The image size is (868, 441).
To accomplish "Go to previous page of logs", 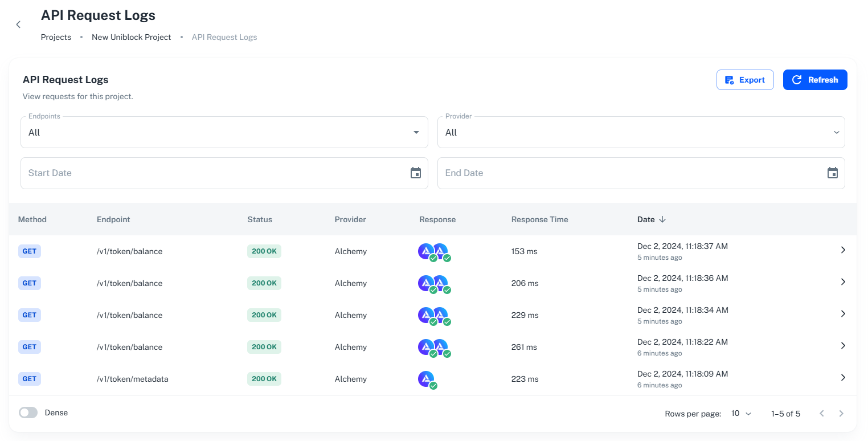I will click(822, 414).
